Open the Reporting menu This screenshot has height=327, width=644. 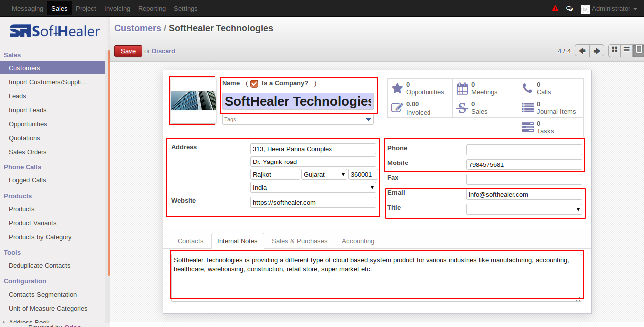click(152, 8)
